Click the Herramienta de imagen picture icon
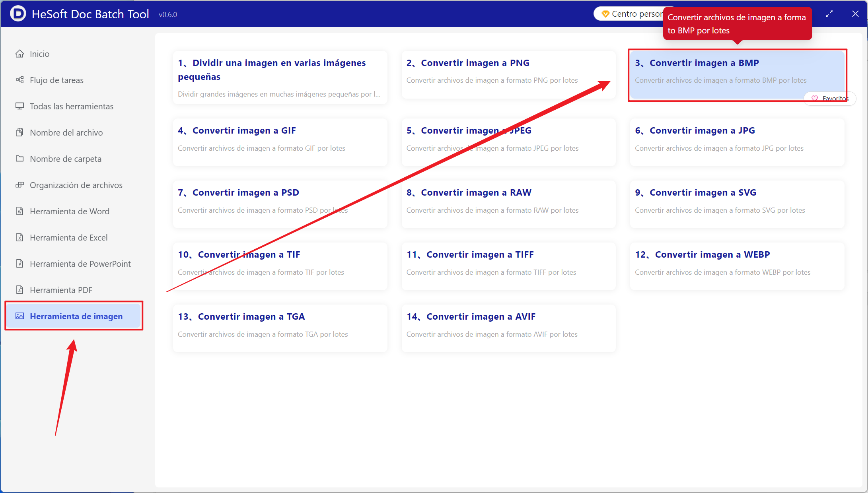 [19, 316]
